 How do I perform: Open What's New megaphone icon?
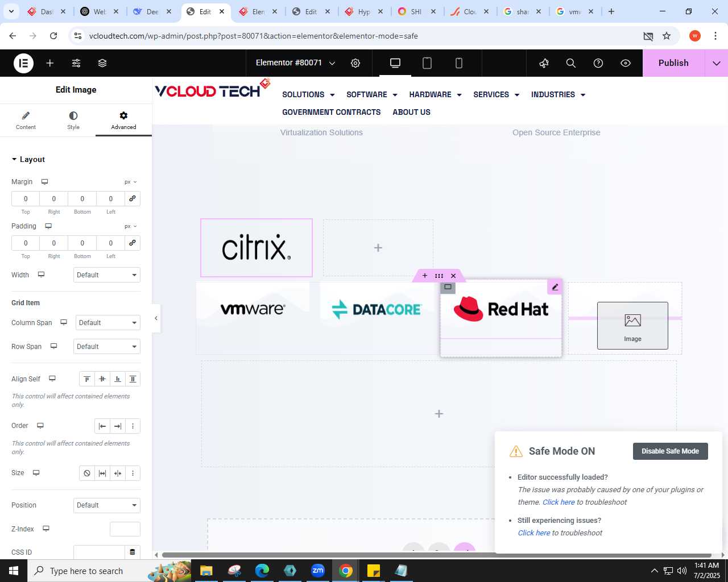click(x=544, y=63)
